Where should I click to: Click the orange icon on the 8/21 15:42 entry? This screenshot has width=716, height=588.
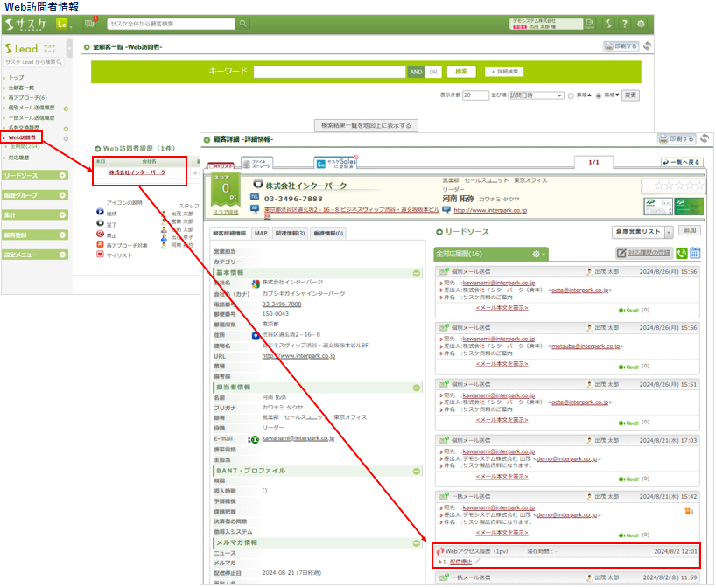687,511
